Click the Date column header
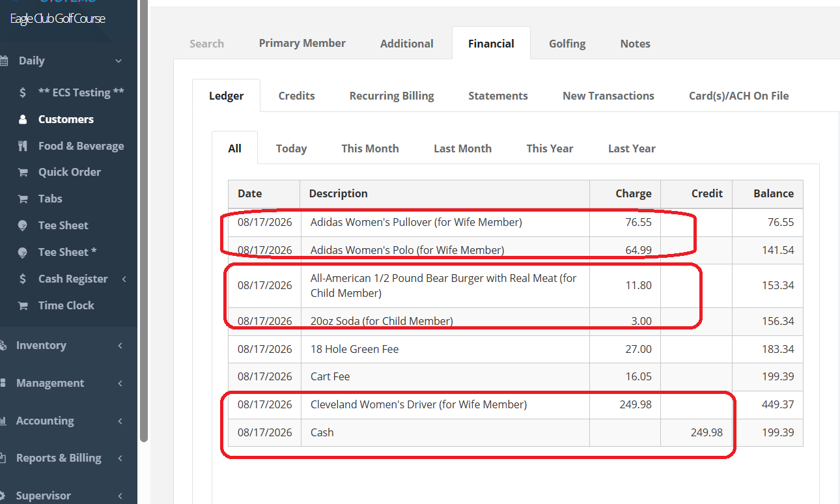This screenshot has width=840, height=504. 264,194
